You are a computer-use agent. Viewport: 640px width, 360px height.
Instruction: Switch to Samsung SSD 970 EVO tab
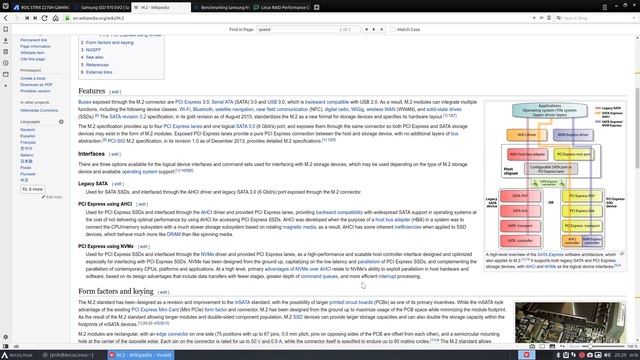click(x=102, y=7)
